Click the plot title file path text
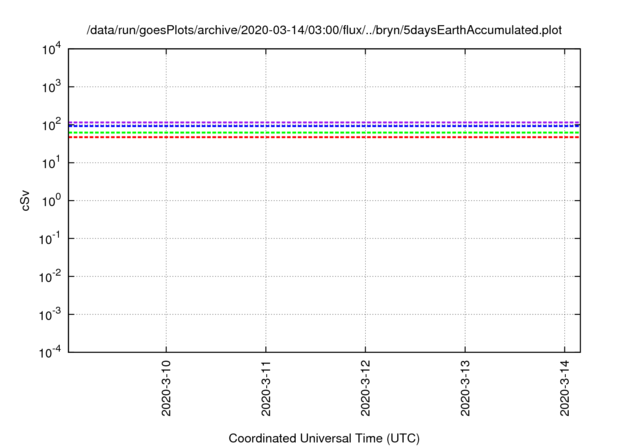 click(325, 30)
